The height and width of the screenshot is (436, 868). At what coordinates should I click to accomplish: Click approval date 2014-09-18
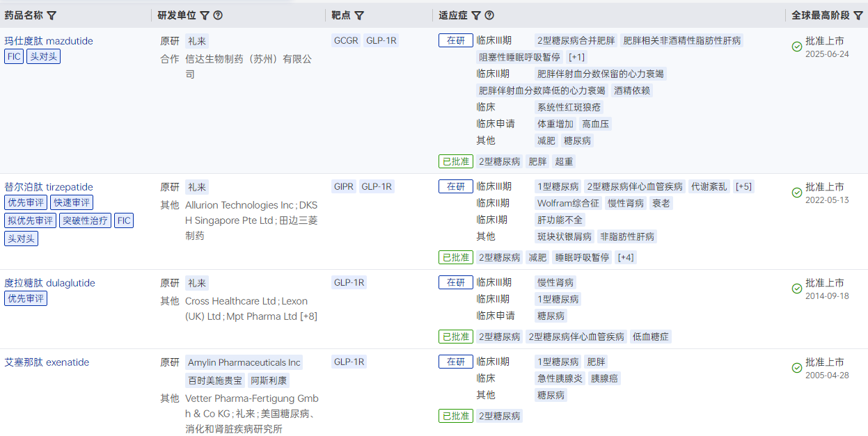coord(827,296)
